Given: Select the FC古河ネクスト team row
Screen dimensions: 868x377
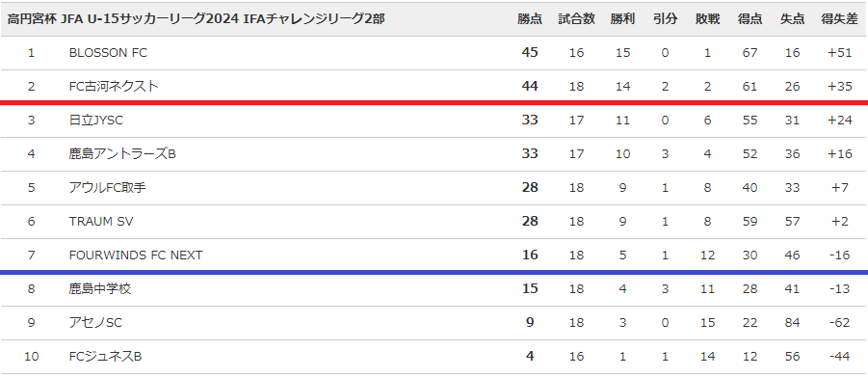Looking at the screenshot, I should tap(434, 86).
